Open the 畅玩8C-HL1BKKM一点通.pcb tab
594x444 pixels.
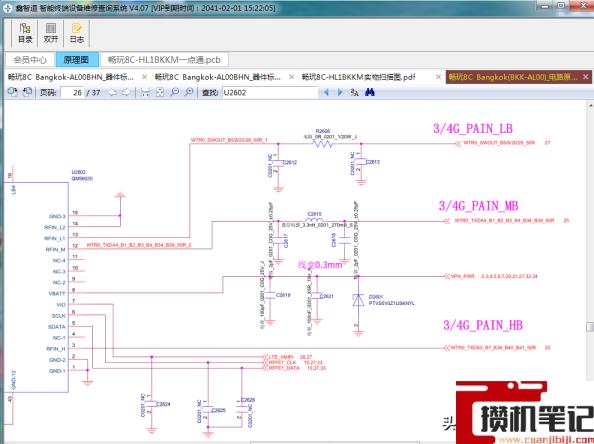pos(164,60)
